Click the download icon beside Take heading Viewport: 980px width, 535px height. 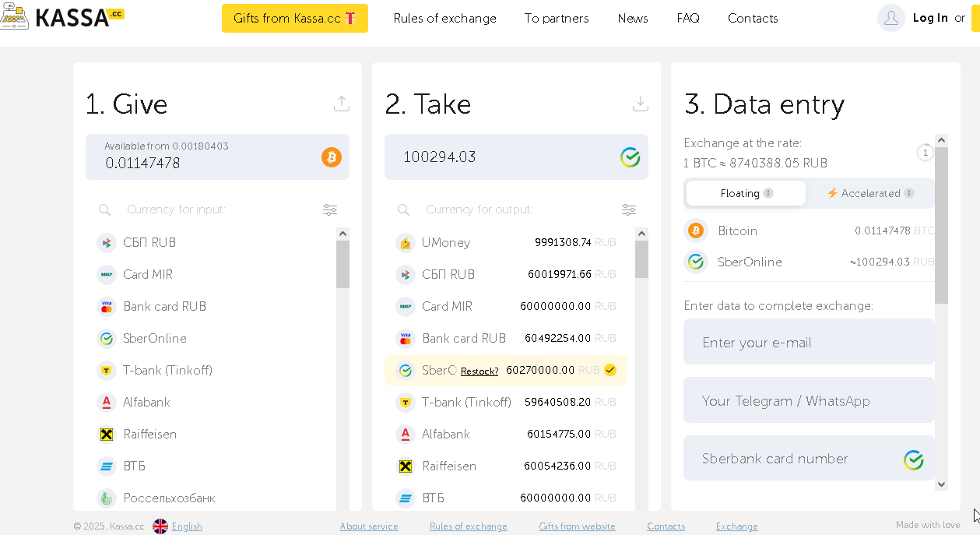tap(641, 104)
